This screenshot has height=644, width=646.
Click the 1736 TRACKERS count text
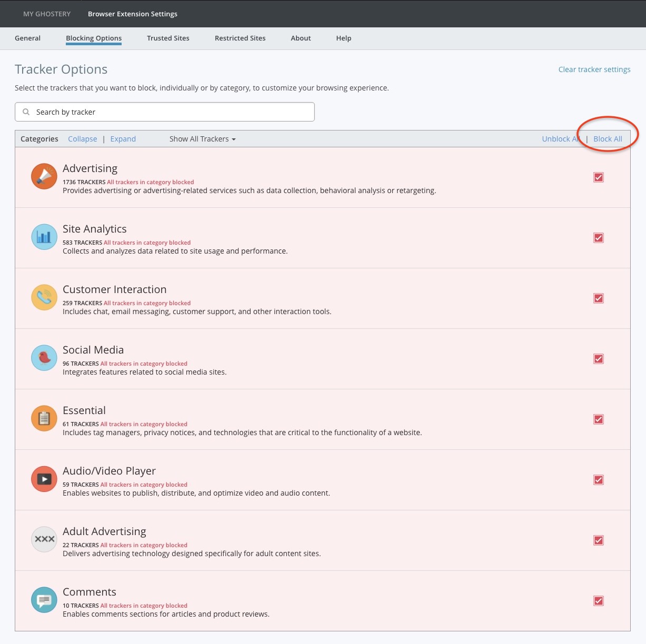tap(84, 182)
